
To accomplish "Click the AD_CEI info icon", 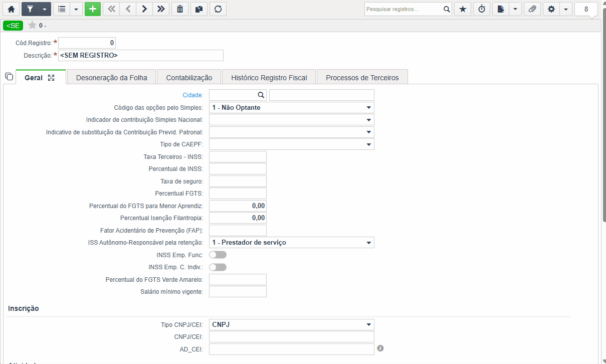I will click(380, 348).
